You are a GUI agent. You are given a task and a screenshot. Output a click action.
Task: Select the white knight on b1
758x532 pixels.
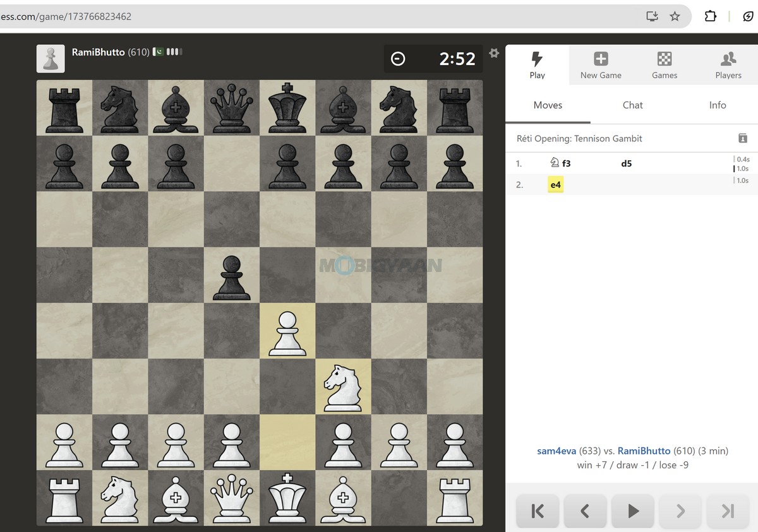[120, 497]
